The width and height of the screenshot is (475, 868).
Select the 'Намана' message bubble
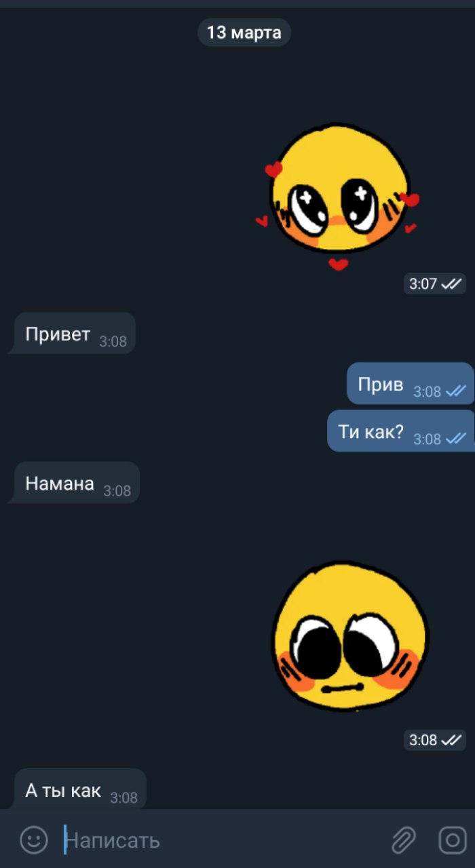point(74,482)
